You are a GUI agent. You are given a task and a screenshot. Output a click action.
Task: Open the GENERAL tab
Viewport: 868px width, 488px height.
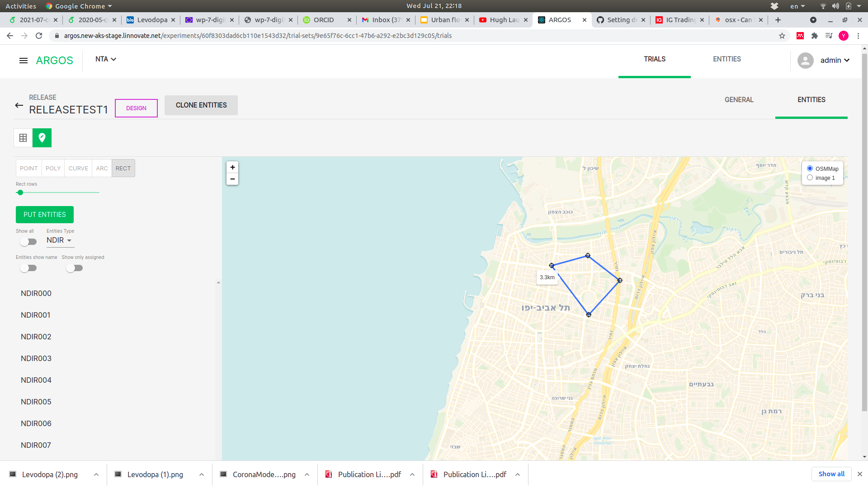(739, 100)
